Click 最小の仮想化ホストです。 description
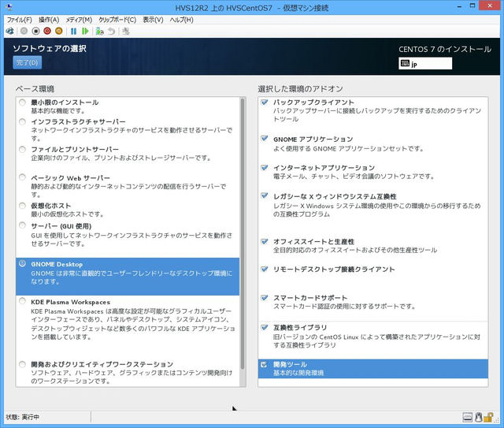The height and width of the screenshot is (428, 504). [68, 214]
